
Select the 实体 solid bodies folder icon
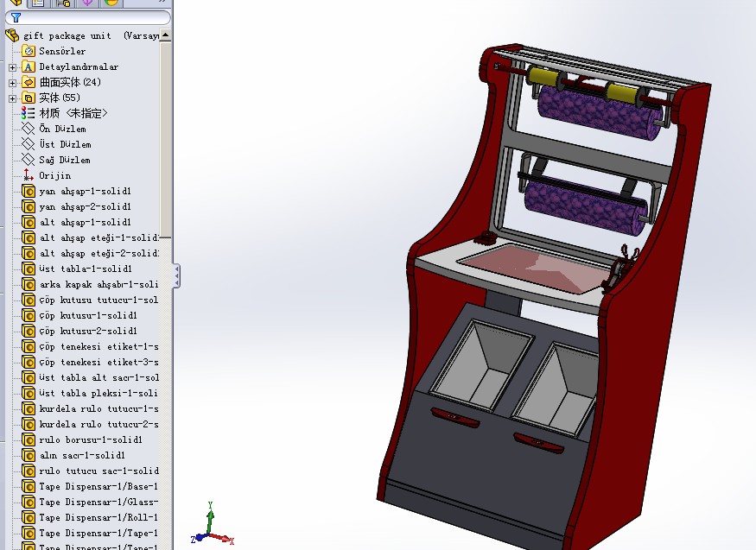[29, 98]
